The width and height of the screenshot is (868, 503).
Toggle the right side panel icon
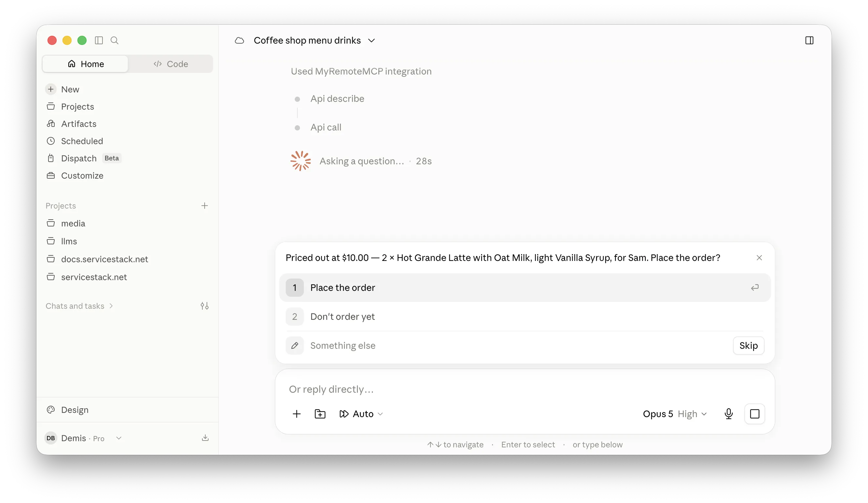(x=809, y=40)
